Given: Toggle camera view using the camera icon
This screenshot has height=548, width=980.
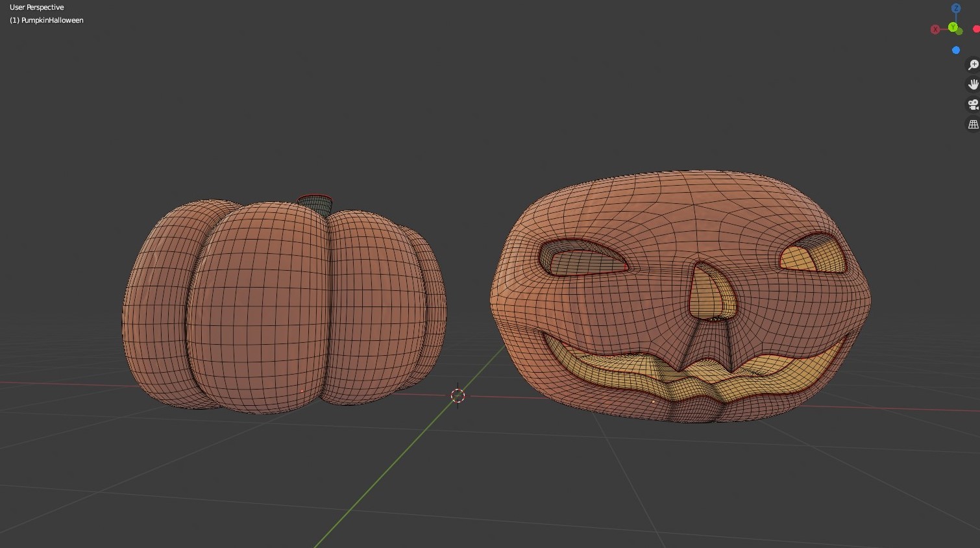Looking at the screenshot, I should coord(974,104).
